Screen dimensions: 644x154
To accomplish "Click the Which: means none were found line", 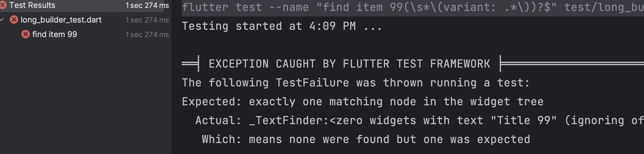I will coord(366,139).
